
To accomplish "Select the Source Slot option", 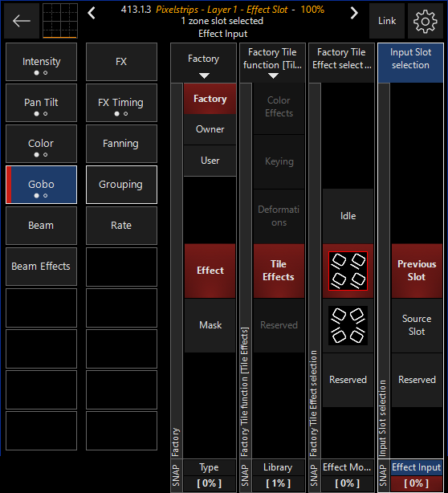I will click(x=417, y=325).
